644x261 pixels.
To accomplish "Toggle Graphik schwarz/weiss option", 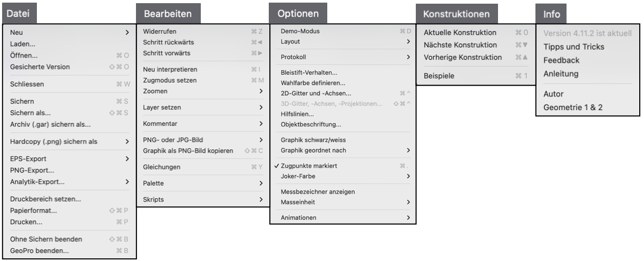I will [314, 139].
